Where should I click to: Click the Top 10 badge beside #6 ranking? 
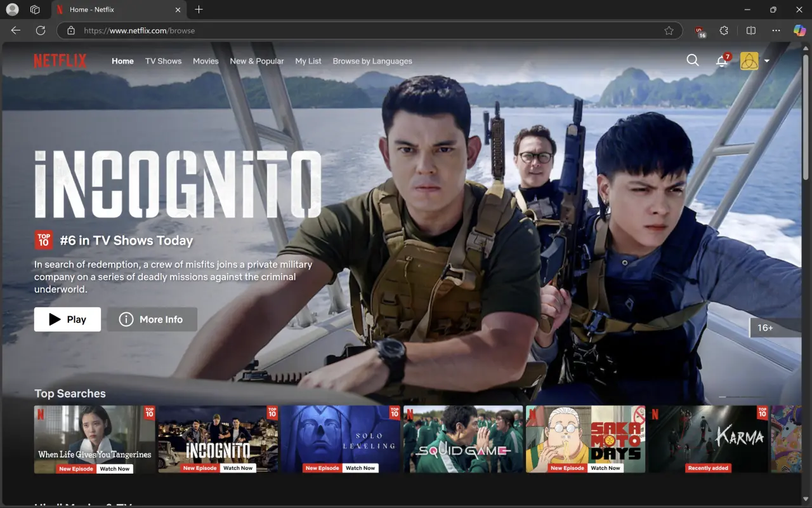(x=44, y=240)
